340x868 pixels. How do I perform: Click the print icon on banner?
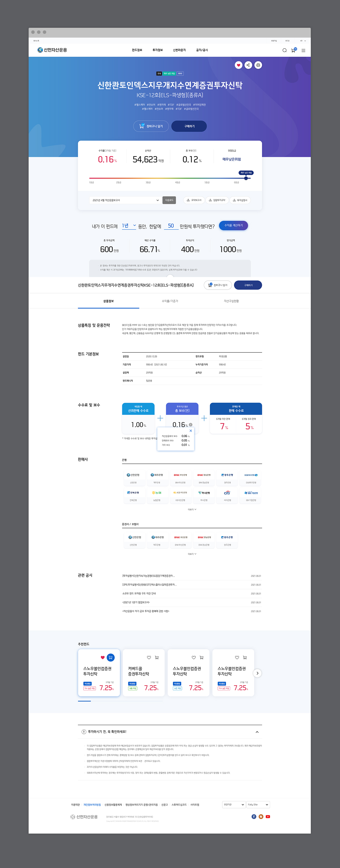(x=258, y=65)
